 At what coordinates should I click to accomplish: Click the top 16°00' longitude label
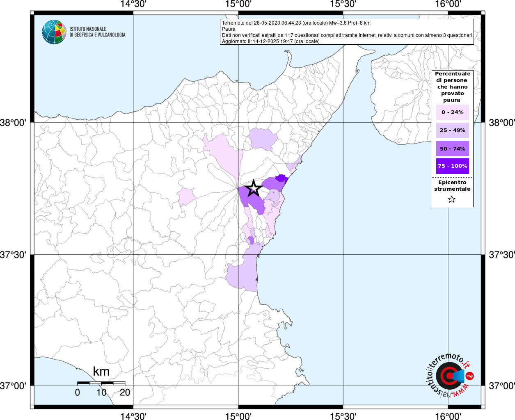pyautogui.click(x=449, y=4)
